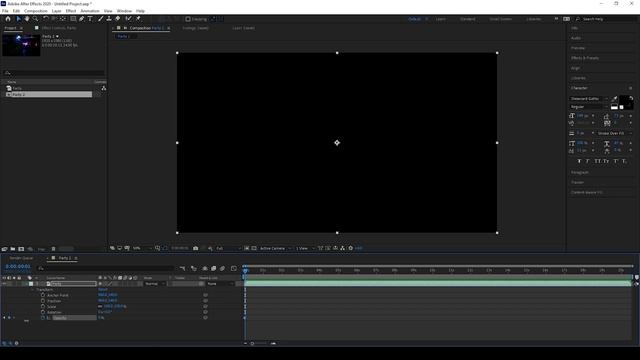Click the layer label color swatch
The width and height of the screenshot is (640, 360).
[x=31, y=284]
